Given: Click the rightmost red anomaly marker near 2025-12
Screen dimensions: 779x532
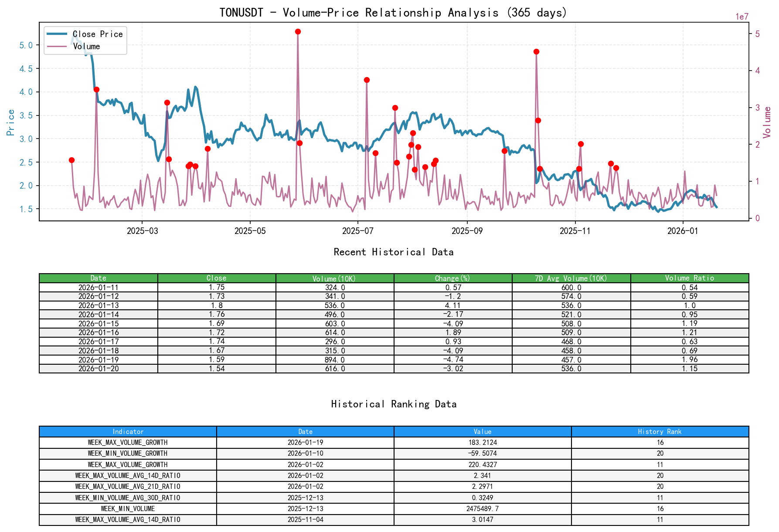Looking at the screenshot, I should pyautogui.click(x=616, y=167).
